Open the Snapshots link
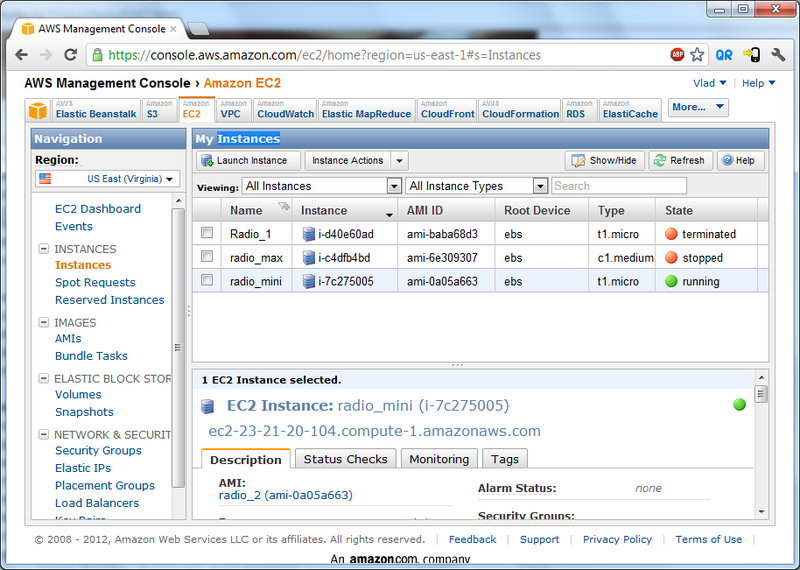Viewport: 800px width, 570px height. pyautogui.click(x=84, y=412)
